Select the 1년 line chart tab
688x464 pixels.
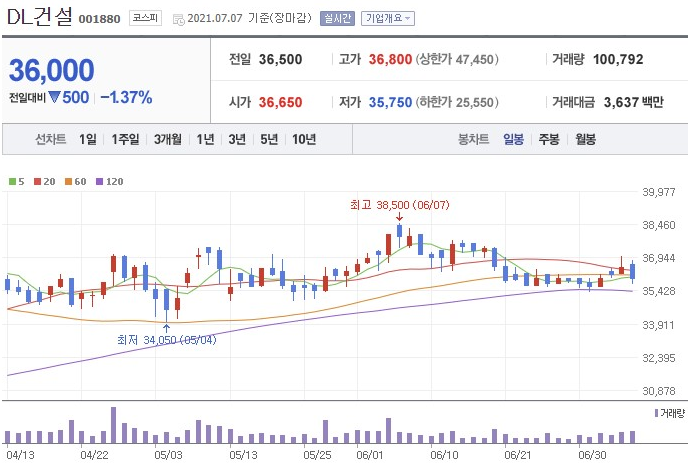tap(205, 139)
